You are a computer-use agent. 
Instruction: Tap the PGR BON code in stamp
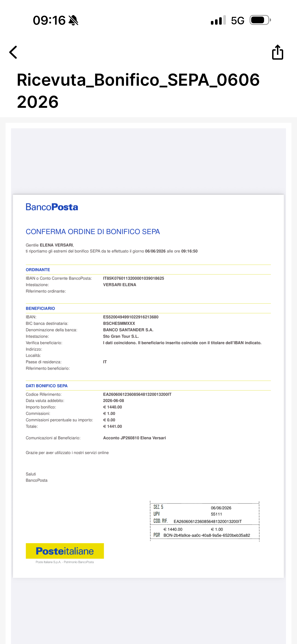coord(207,535)
